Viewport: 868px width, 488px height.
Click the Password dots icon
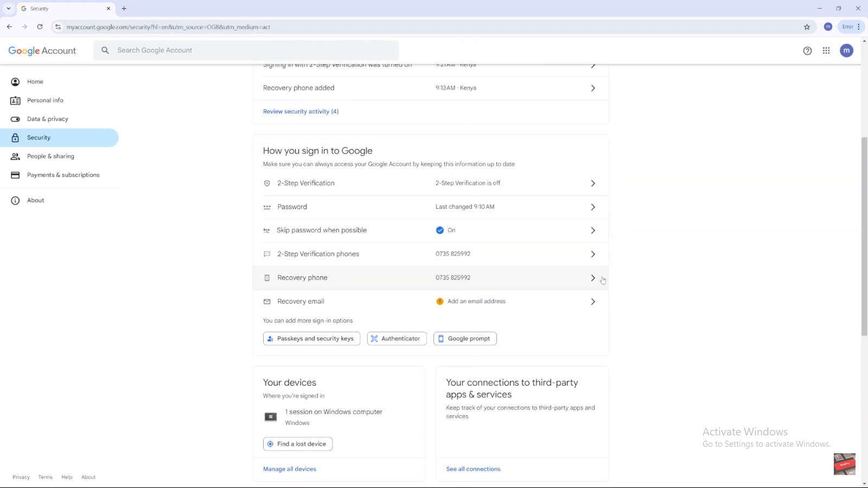(x=267, y=207)
